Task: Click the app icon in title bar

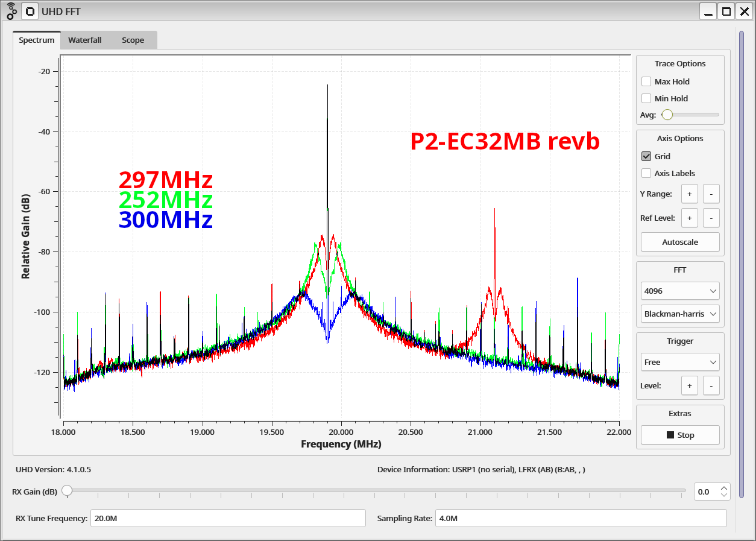Action: [x=11, y=10]
